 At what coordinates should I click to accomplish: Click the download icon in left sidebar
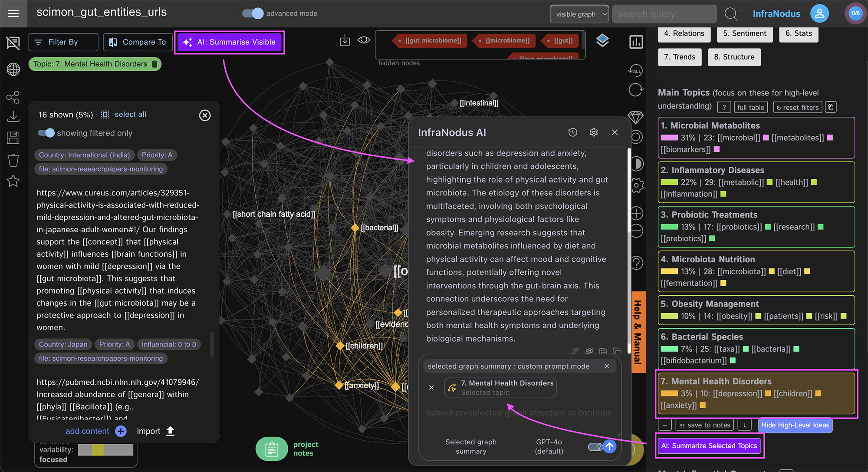point(13,116)
